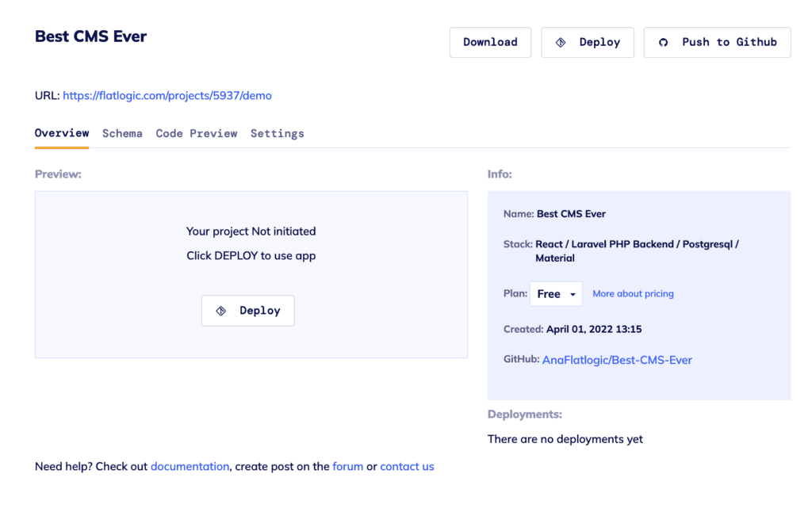
Task: Click the Best CMS Ever page title
Action: click(x=90, y=36)
